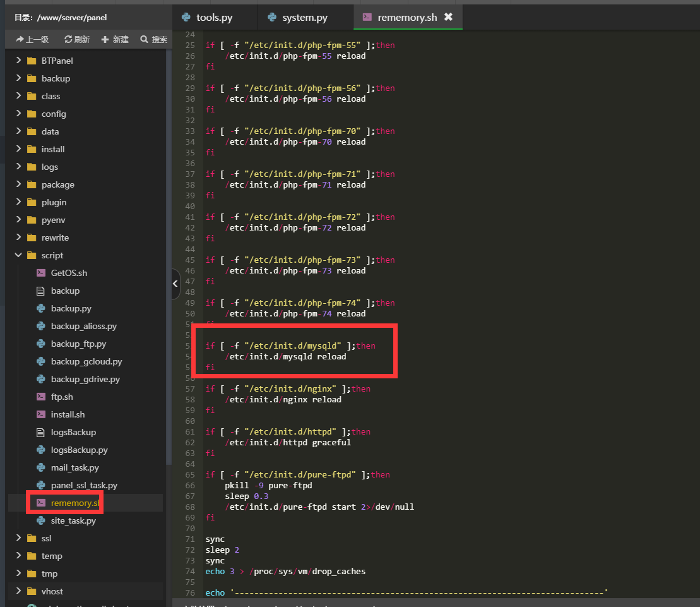Click the logsBackup.py Python icon

pos(40,450)
